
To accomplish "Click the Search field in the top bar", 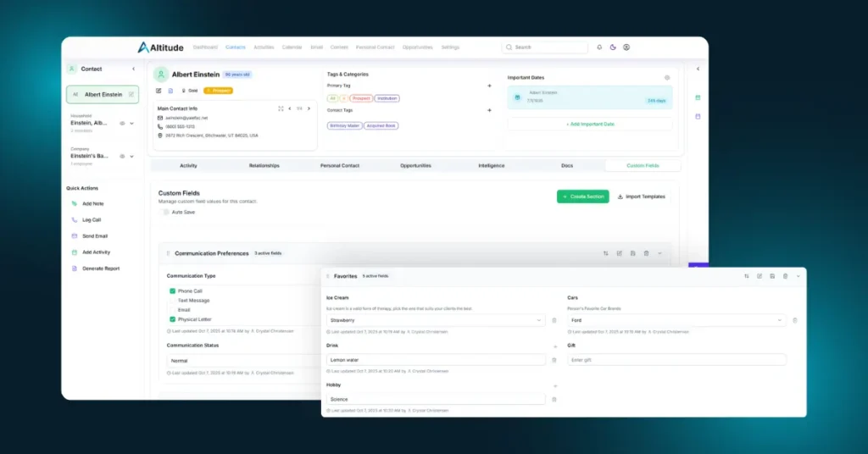I will (x=545, y=47).
